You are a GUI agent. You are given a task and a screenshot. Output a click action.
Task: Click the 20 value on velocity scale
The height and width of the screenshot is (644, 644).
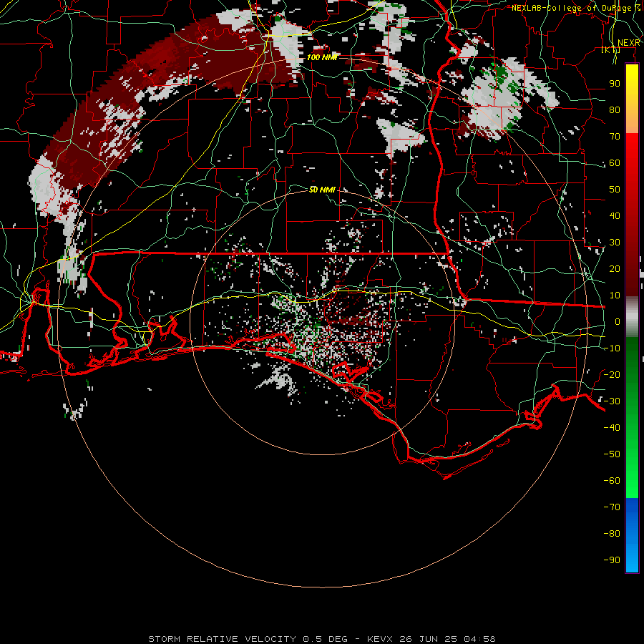(615, 268)
